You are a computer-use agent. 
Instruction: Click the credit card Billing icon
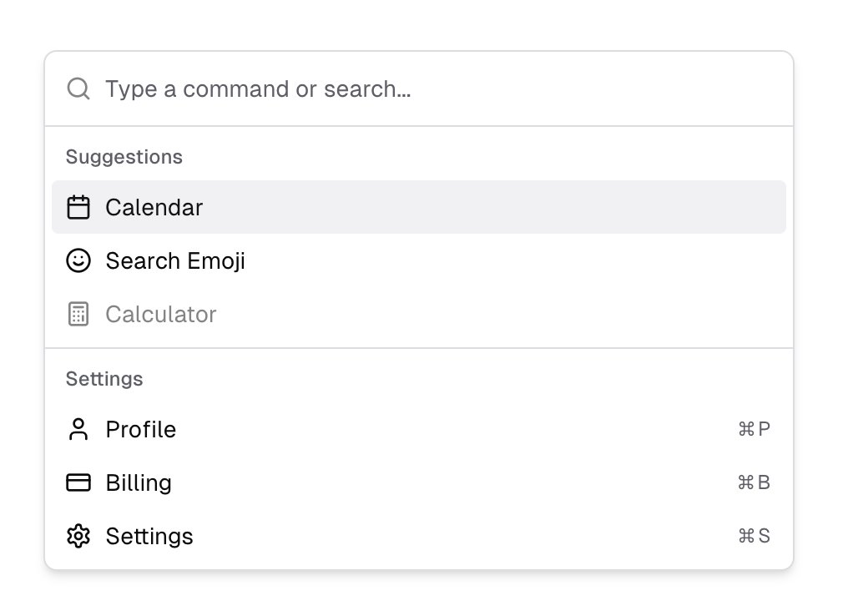click(x=78, y=483)
